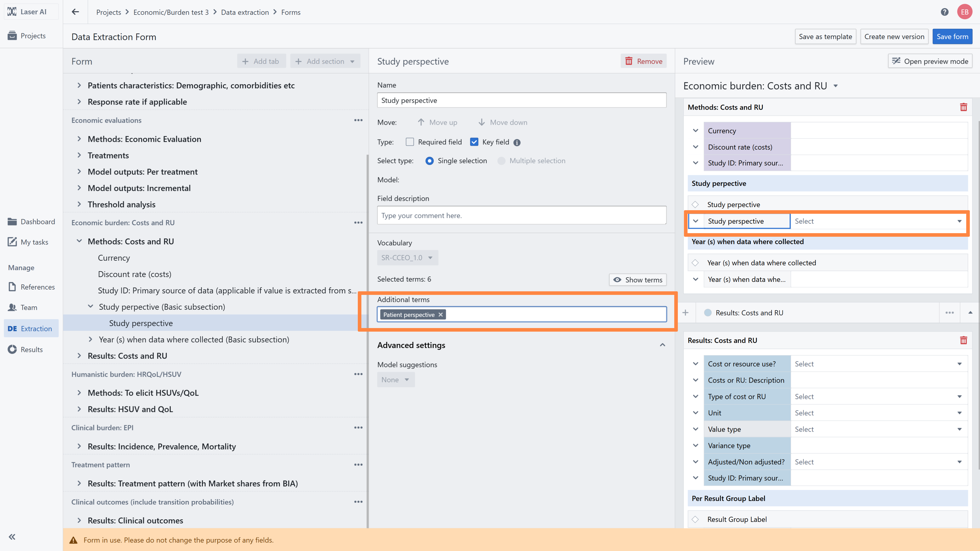Open Economic burden: Costs and RU preview tab dropdown

coord(836,86)
